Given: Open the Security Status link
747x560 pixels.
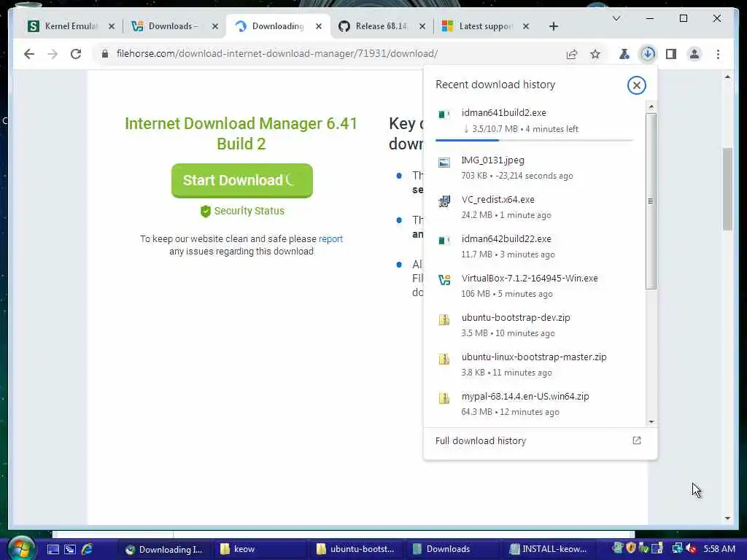Looking at the screenshot, I should [x=242, y=211].
